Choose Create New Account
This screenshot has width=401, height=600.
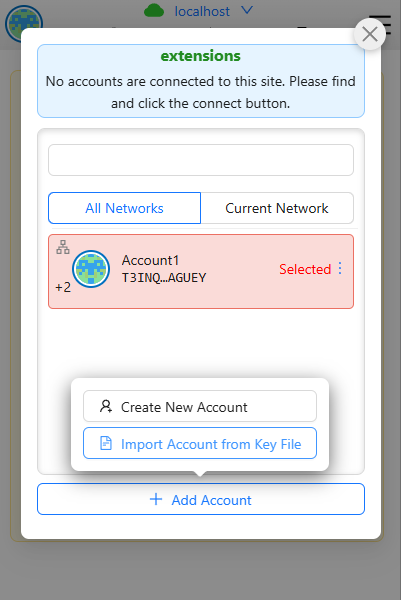[x=200, y=406]
